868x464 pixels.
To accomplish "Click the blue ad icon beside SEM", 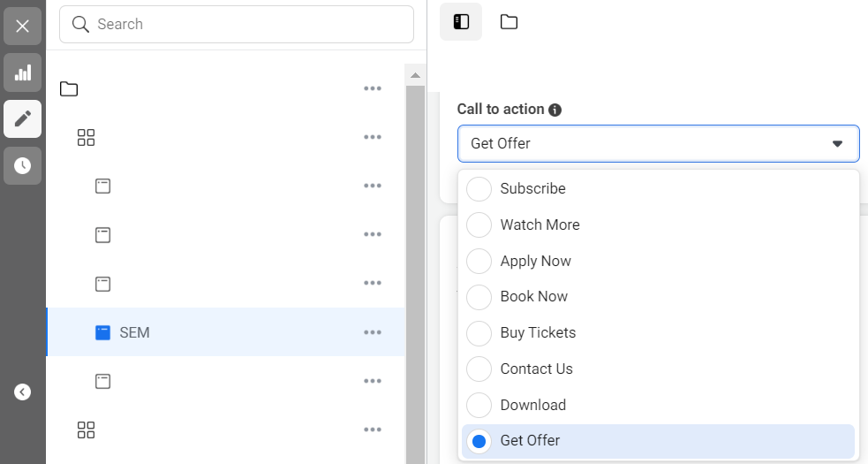I will tap(103, 332).
